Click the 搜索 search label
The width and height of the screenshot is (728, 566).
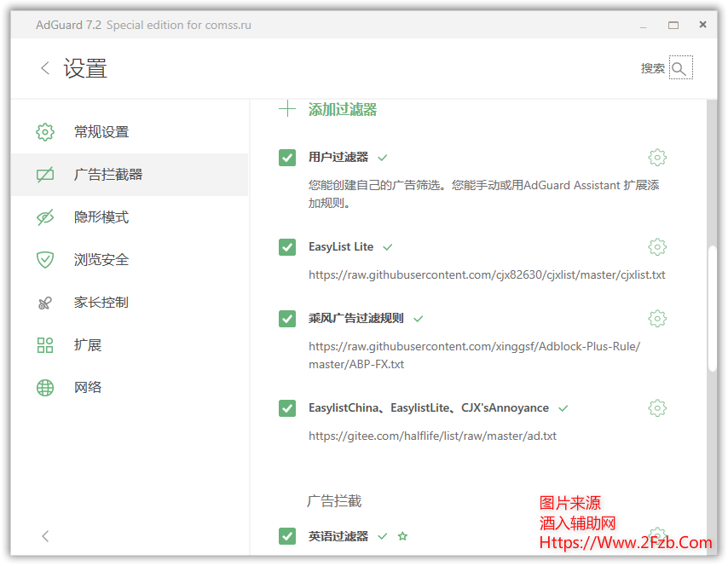[x=652, y=68]
